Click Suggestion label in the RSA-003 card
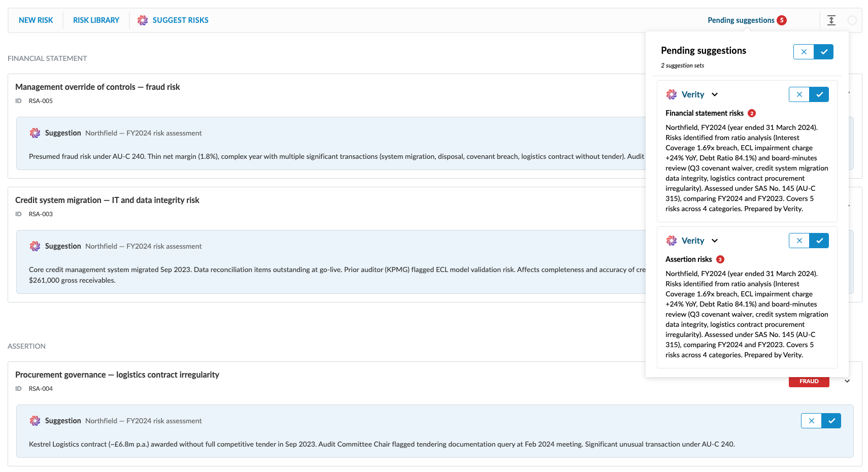Screen dimensions: 868x472 (x=63, y=246)
